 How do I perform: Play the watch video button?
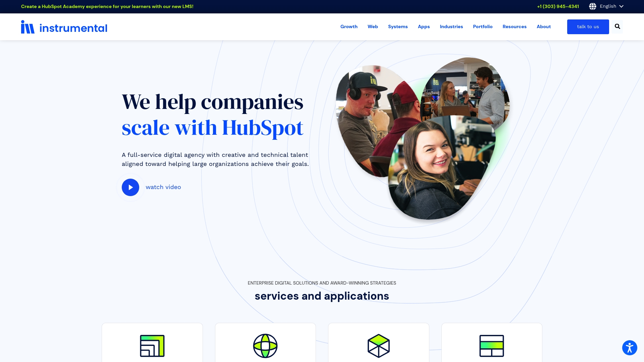pyautogui.click(x=130, y=187)
